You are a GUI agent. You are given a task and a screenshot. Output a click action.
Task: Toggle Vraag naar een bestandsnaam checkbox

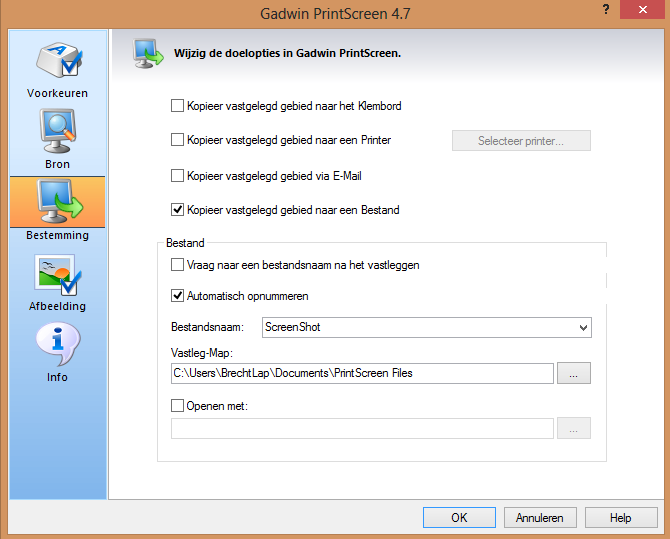pyautogui.click(x=177, y=265)
